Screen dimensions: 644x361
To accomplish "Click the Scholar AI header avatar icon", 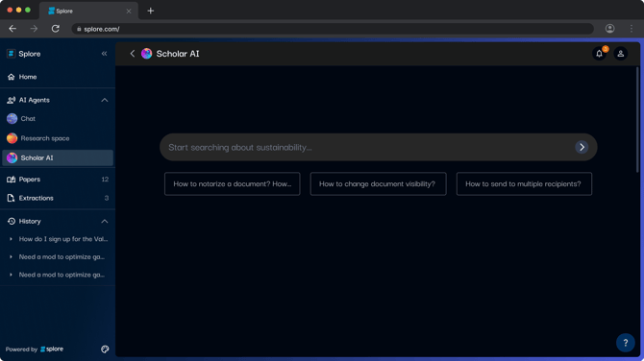I will coord(147,54).
